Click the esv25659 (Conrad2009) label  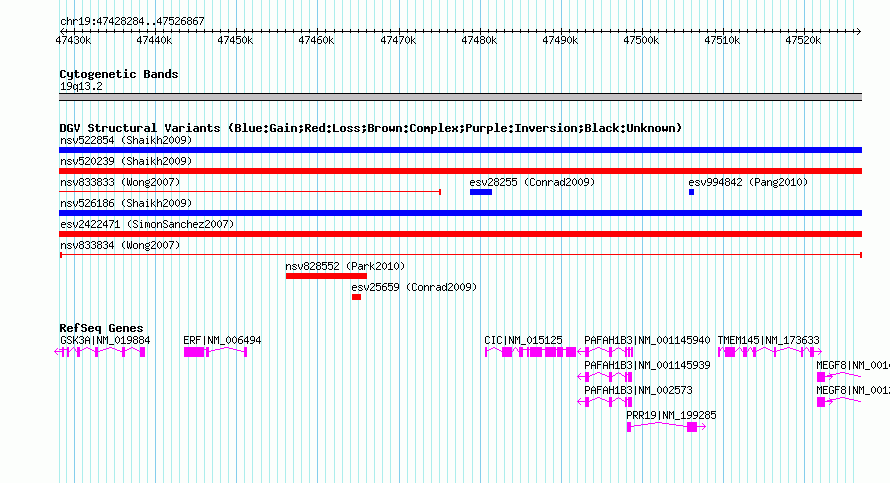[414, 287]
